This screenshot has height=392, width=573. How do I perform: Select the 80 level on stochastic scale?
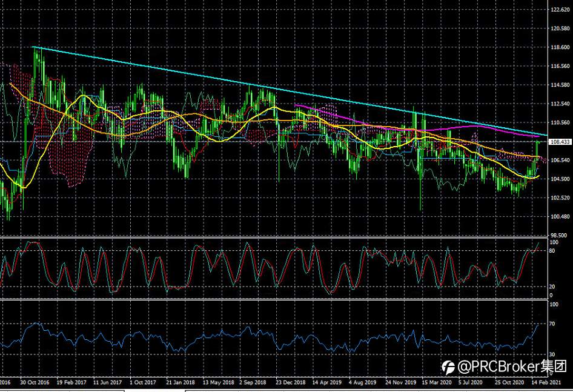pos(552,250)
